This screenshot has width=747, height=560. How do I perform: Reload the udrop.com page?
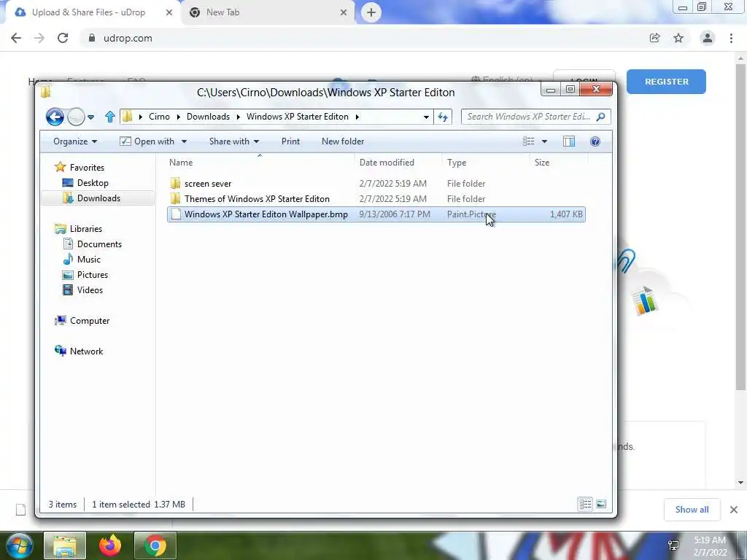pyautogui.click(x=63, y=38)
